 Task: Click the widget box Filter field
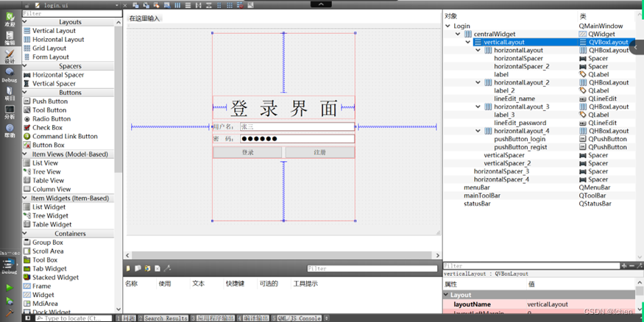(72, 13)
